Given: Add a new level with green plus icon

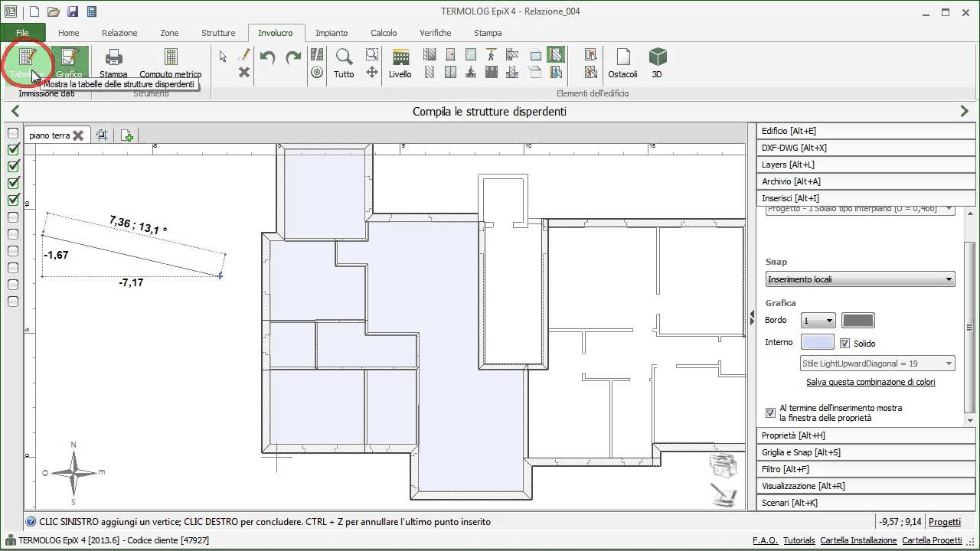Looking at the screenshot, I should pos(127,135).
